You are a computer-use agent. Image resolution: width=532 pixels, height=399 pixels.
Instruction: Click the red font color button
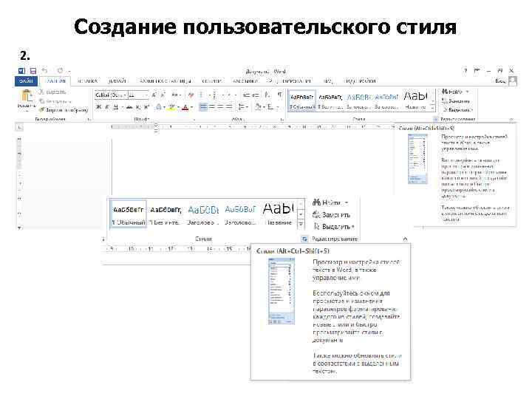(185, 107)
